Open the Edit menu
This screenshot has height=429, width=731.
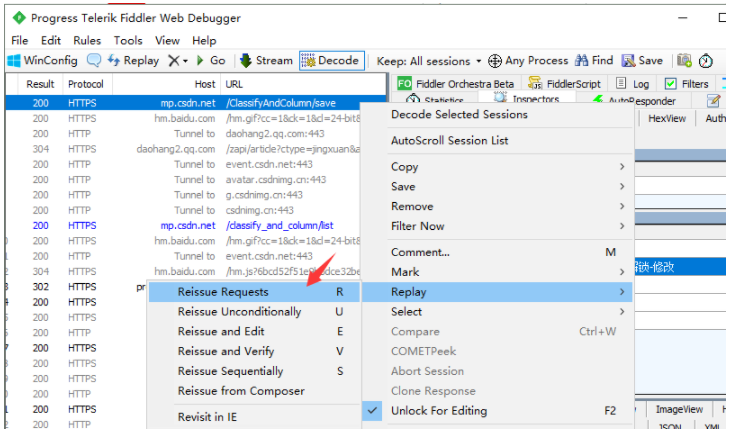tap(50, 41)
